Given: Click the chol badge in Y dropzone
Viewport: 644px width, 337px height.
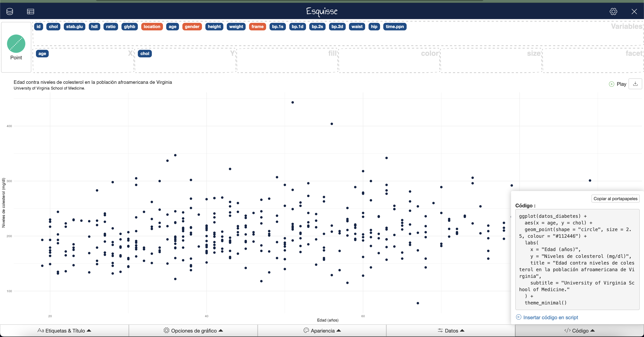Looking at the screenshot, I should tap(145, 54).
